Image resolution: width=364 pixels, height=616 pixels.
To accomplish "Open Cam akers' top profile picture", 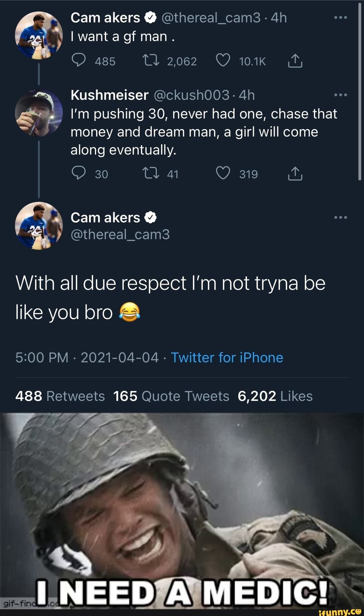I will 39,35.
